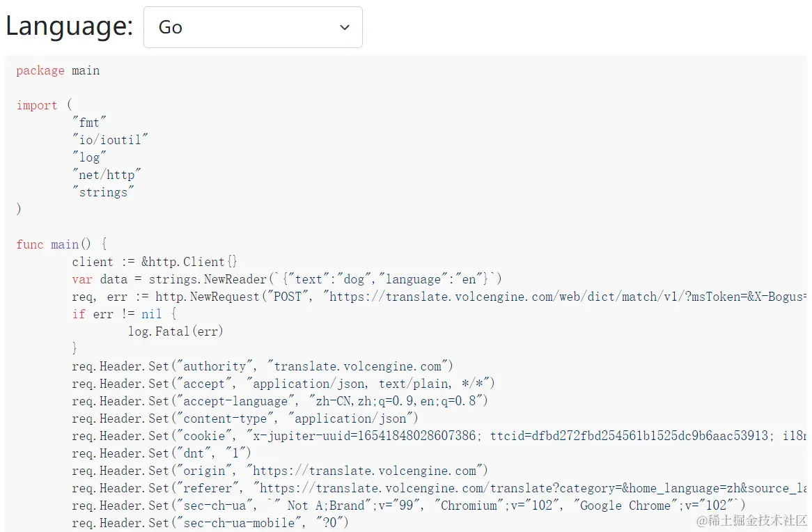Image resolution: width=812 pixels, height=532 pixels.
Task: Click the "client := &http.Client{}" line
Action: pos(155,262)
